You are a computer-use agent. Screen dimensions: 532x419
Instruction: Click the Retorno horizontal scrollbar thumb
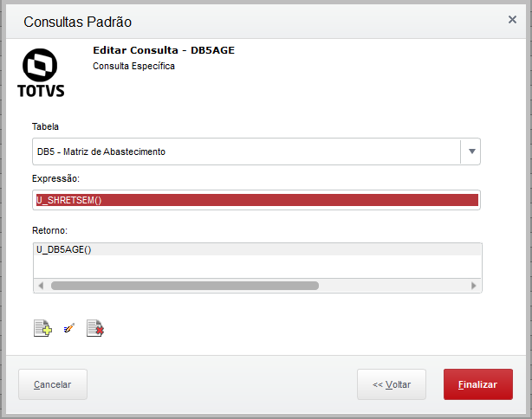[185, 286]
